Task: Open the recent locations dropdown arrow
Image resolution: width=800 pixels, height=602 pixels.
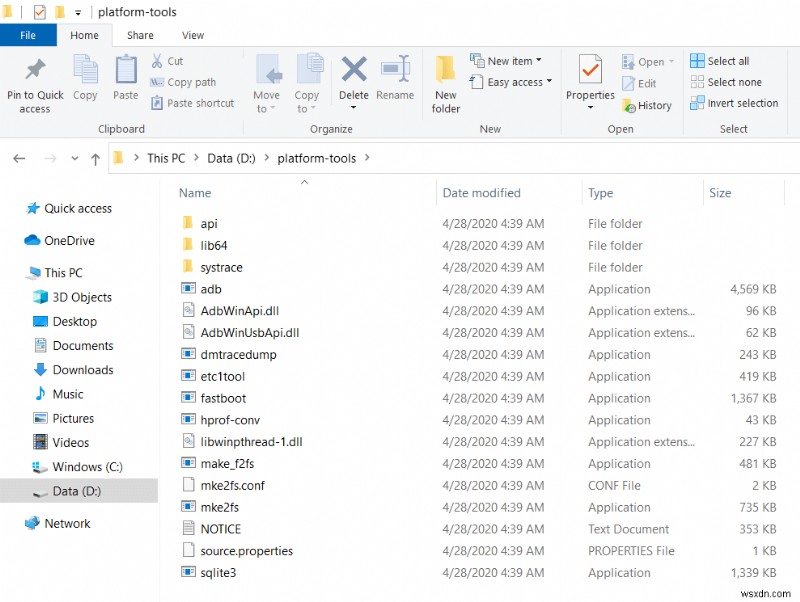Action: click(74, 159)
